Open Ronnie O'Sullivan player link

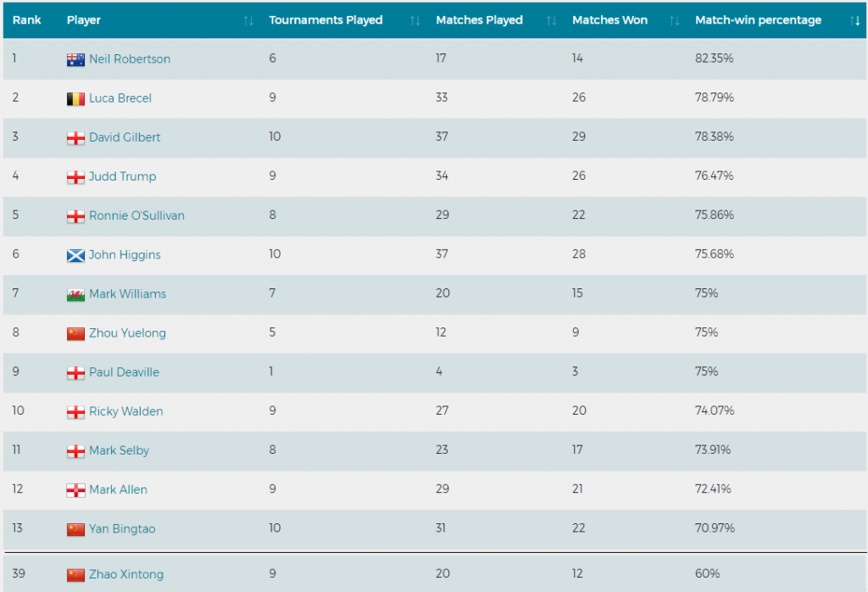click(136, 215)
